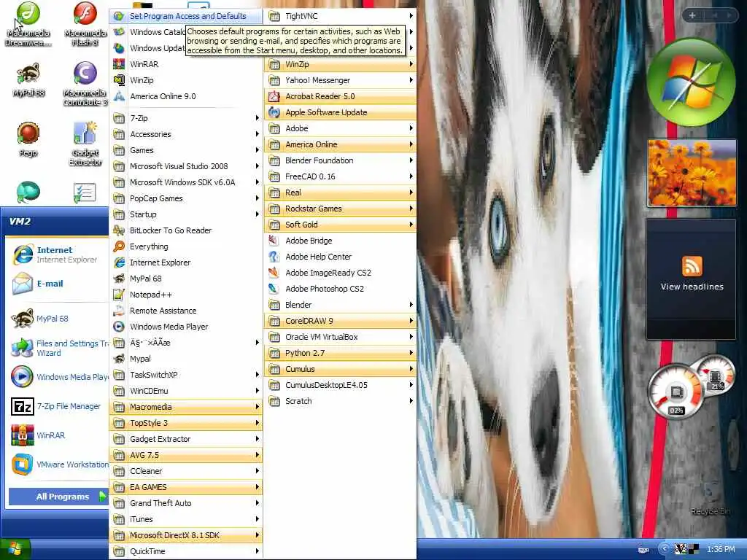Expand the Blender Foundation folder

tap(340, 160)
